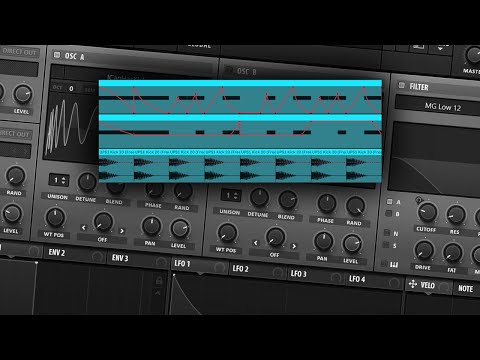Click OSC B WT POS knob
This screenshot has height=360, width=480.
point(227,232)
